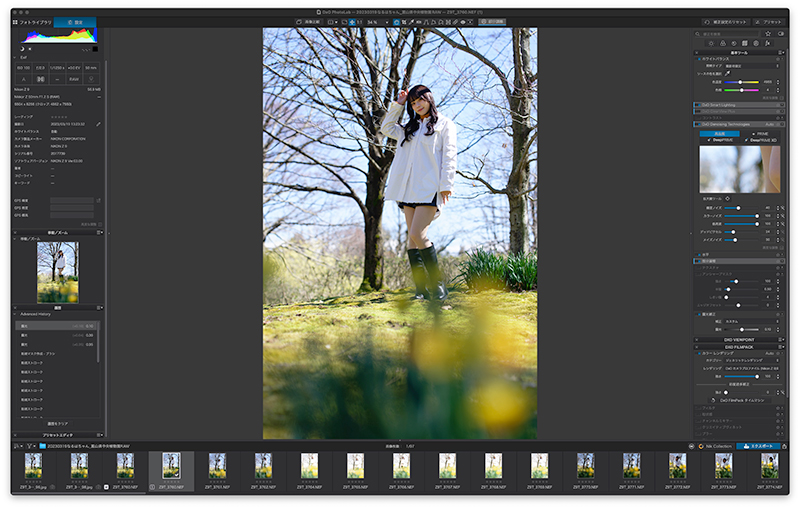Toggle active corrections only switch
Screen dimensions: 800x508
click(781, 34)
